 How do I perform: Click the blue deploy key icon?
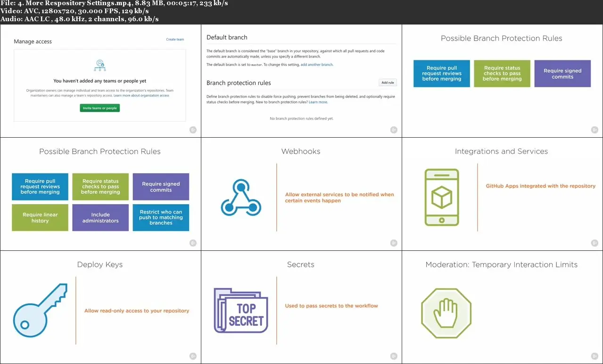coord(41,309)
